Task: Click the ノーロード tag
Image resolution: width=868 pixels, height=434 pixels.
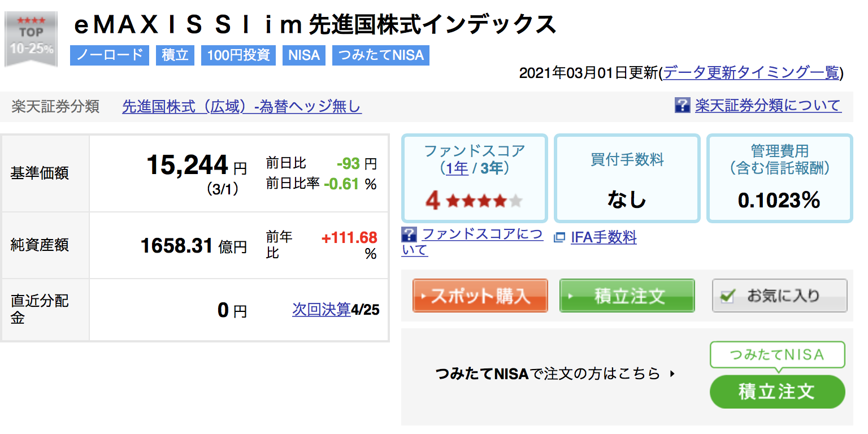Action: [110, 55]
